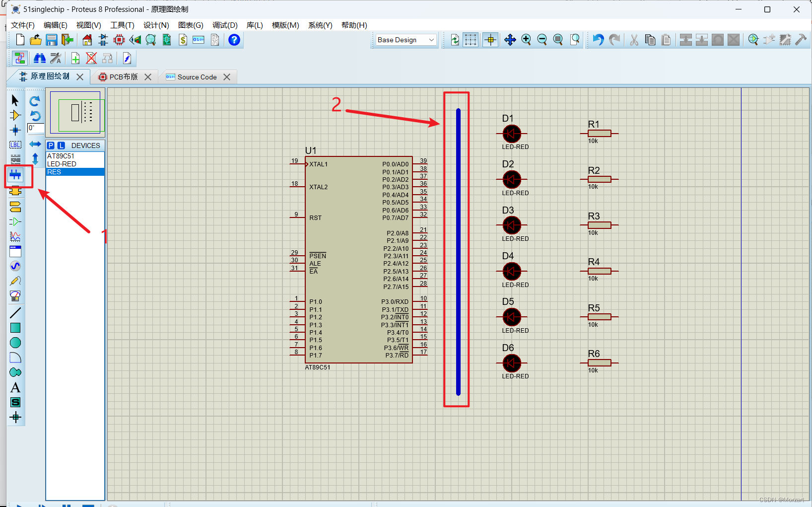Select the 2D text graphics tool
812x507 pixels.
[x=15, y=387]
